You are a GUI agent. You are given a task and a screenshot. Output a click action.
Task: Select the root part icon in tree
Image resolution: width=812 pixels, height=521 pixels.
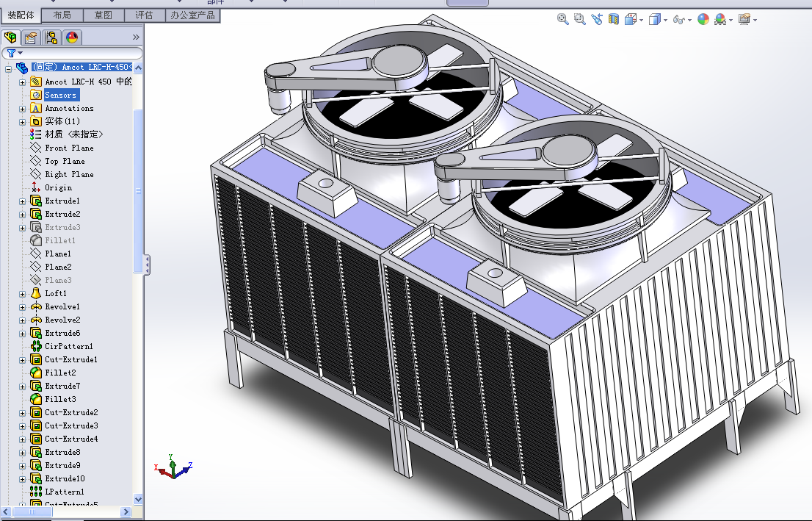(22, 68)
